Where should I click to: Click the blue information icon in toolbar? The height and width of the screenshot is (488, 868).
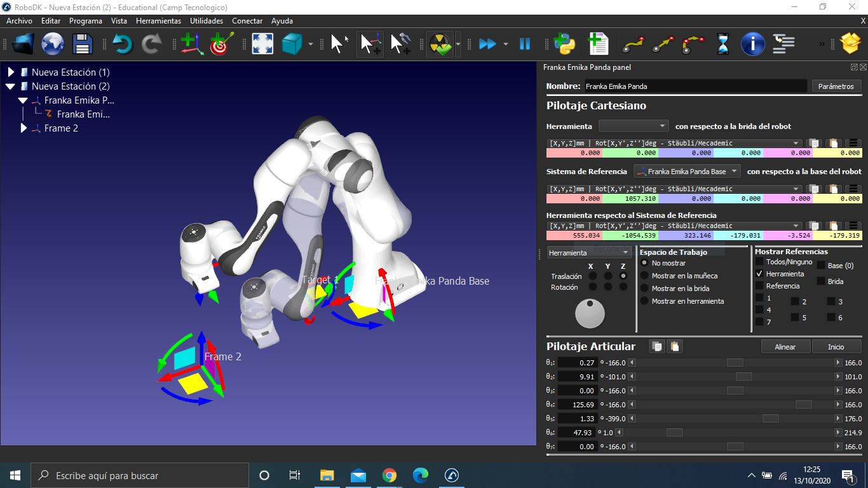pos(753,44)
